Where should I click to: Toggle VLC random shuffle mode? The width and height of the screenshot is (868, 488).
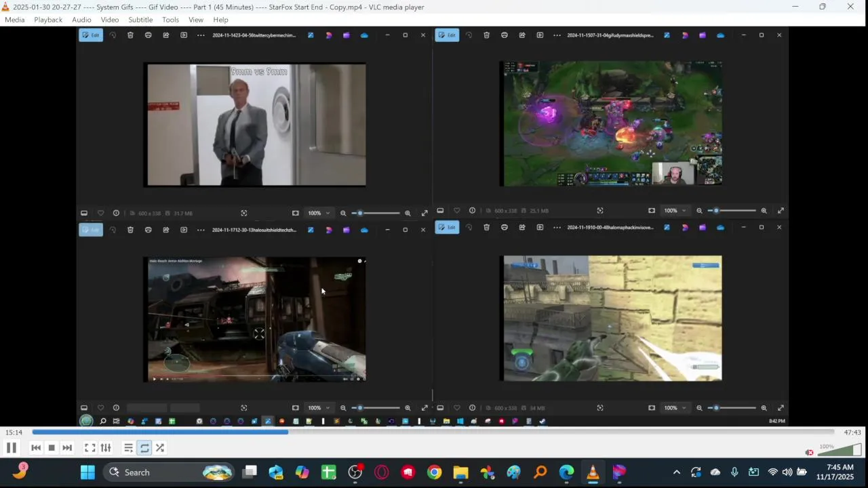[160, 448]
